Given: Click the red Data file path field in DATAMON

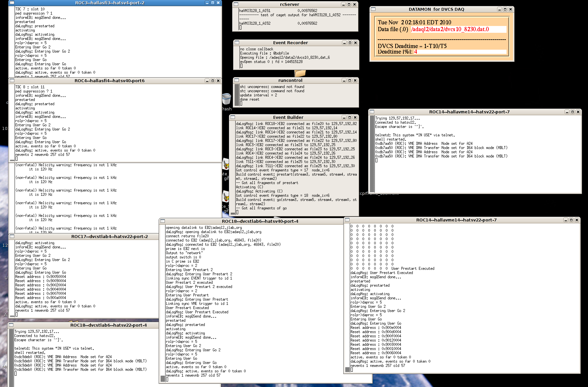Looking at the screenshot, I should pyautogui.click(x=459, y=29).
